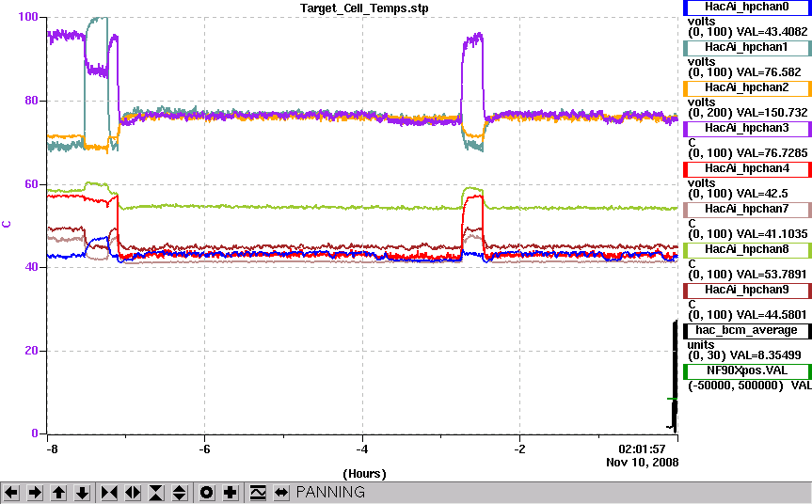Image resolution: width=812 pixels, height=504 pixels.
Task: Click the y-axis tick label 80
Action: pos(32,101)
